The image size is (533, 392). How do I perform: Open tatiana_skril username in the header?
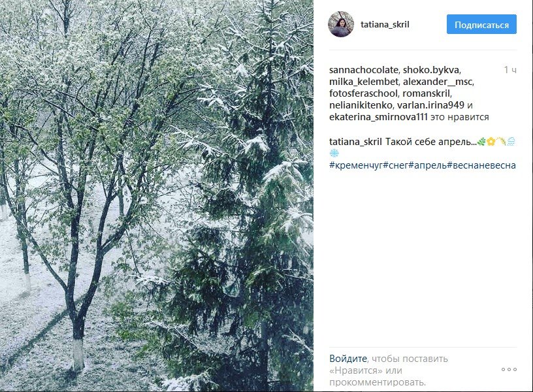[x=385, y=24]
